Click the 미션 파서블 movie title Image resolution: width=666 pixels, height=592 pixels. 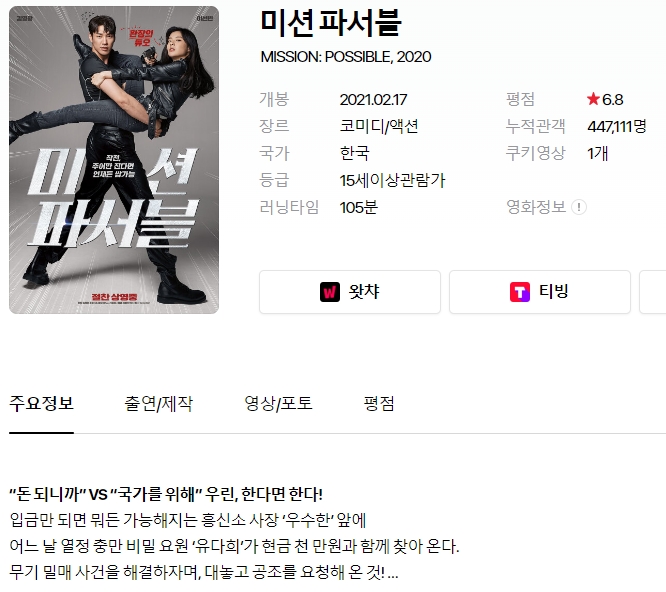click(331, 22)
